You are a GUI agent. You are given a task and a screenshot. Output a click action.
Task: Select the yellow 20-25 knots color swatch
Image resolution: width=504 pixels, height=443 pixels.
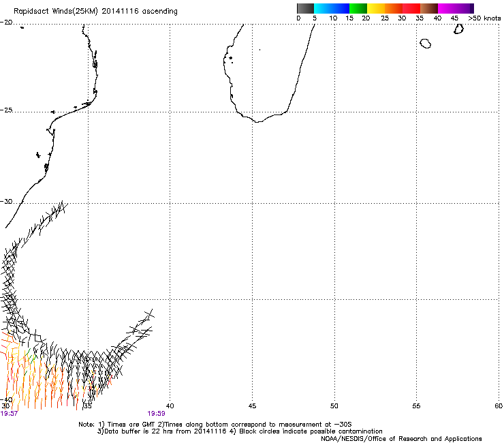pyautogui.click(x=376, y=8)
